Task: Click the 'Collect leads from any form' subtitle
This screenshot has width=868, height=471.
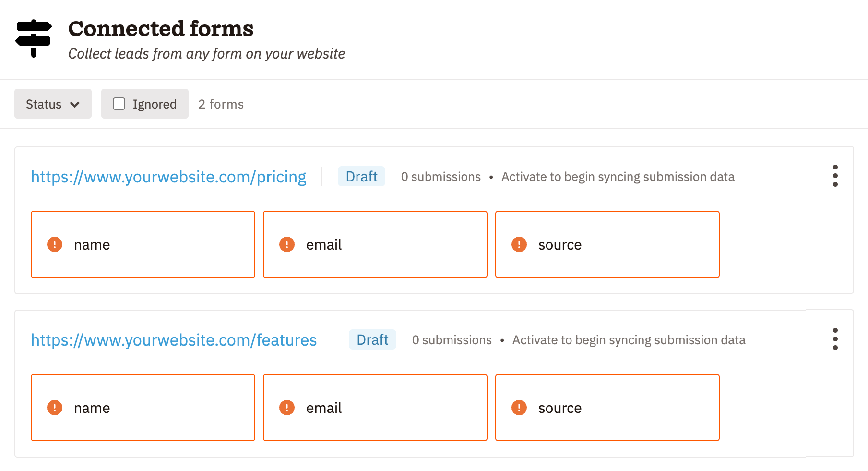Action: coord(207,54)
